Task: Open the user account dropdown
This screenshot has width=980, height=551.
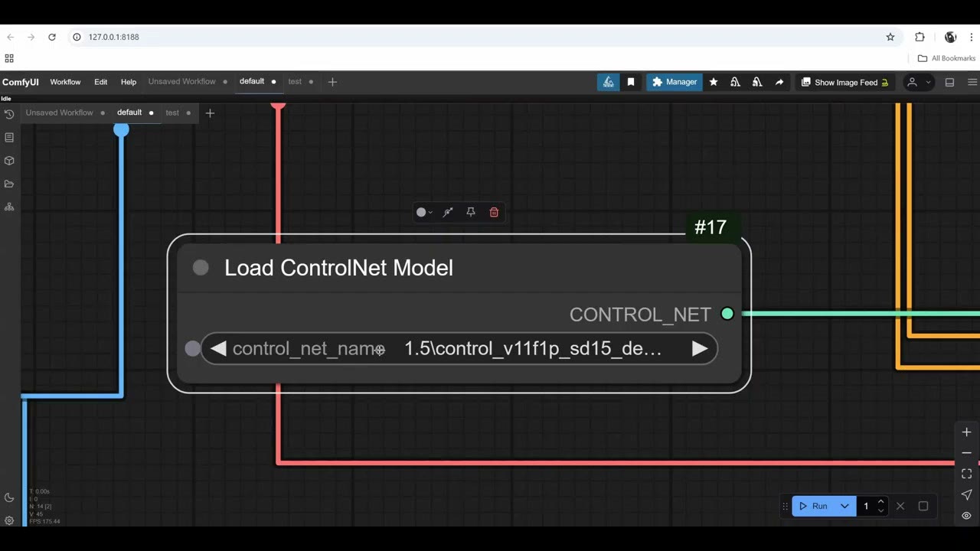Action: 919,83
